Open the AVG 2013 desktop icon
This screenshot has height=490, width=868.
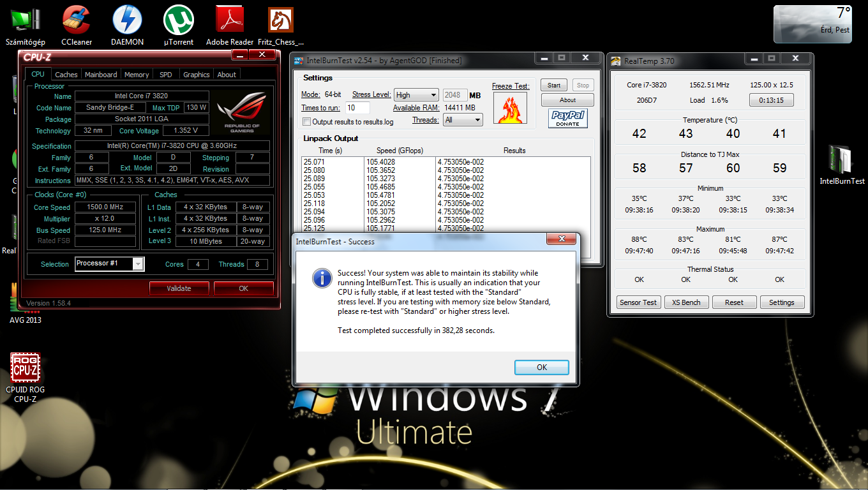[26, 305]
